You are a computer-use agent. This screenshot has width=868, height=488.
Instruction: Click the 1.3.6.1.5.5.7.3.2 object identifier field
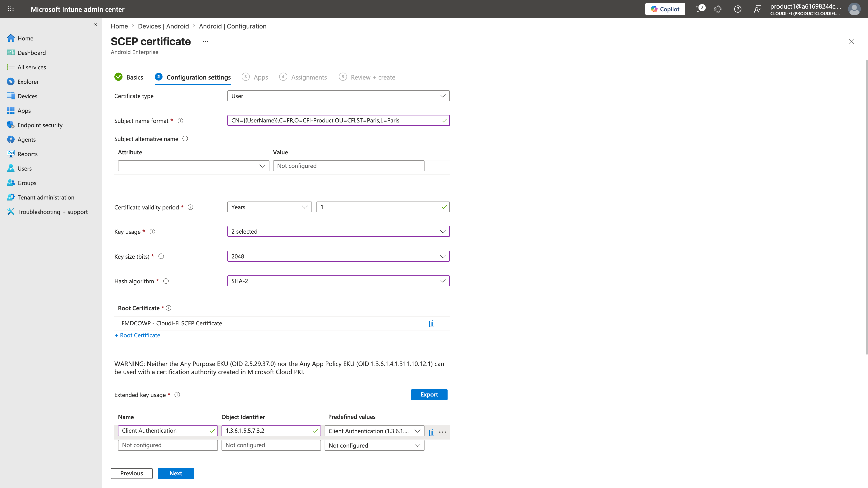click(271, 431)
